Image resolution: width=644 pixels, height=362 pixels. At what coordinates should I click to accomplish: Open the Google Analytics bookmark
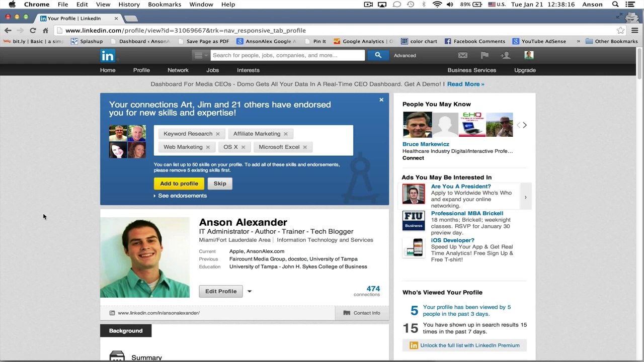click(x=363, y=41)
